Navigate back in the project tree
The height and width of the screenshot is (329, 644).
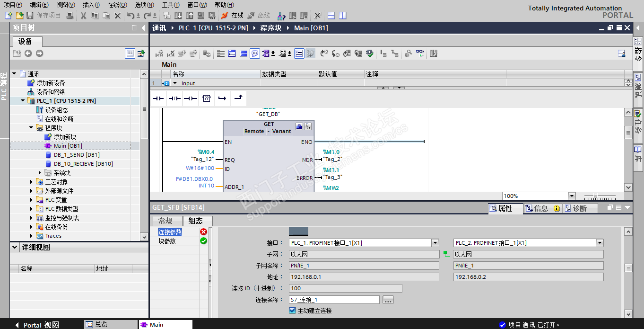click(28, 53)
